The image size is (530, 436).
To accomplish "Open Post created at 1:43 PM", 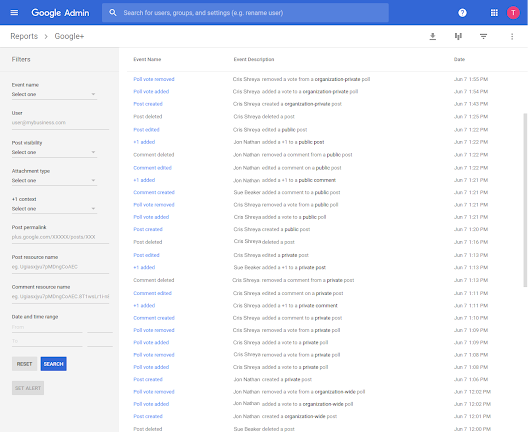I will coord(148,104).
